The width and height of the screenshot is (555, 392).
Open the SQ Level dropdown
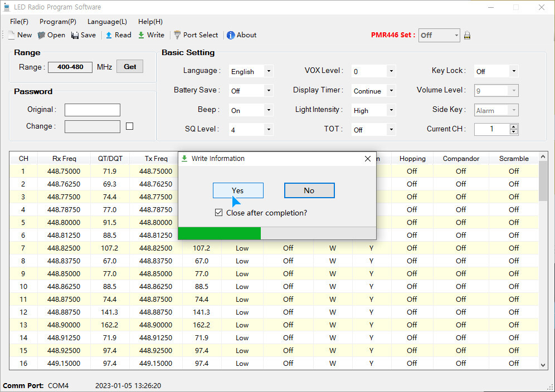(x=269, y=130)
